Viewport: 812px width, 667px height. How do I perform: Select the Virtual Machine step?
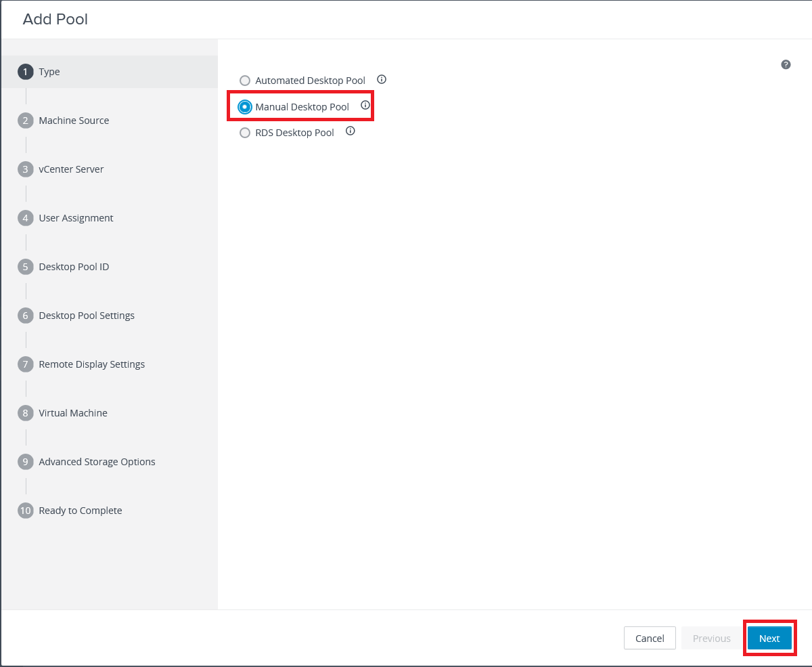pos(73,413)
